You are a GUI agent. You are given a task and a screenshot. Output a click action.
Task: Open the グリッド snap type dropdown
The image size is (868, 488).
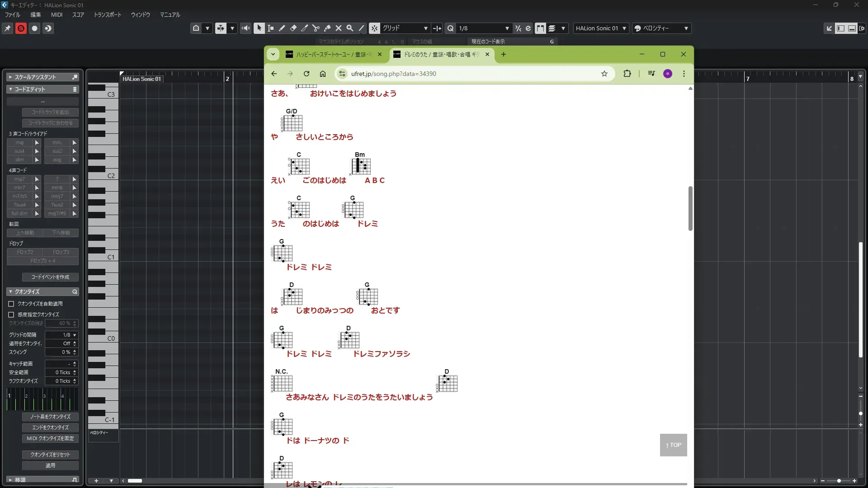click(x=405, y=28)
